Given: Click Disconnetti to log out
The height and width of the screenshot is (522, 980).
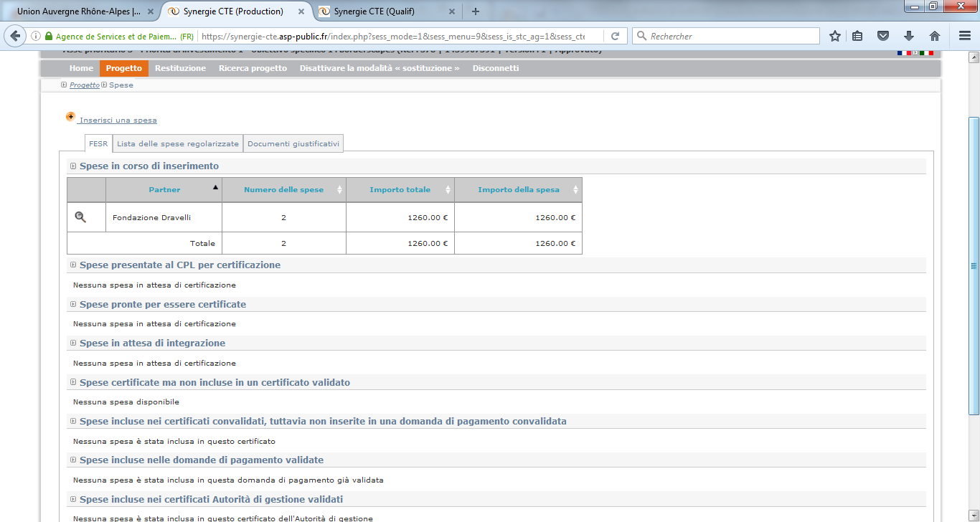Looking at the screenshot, I should point(495,68).
